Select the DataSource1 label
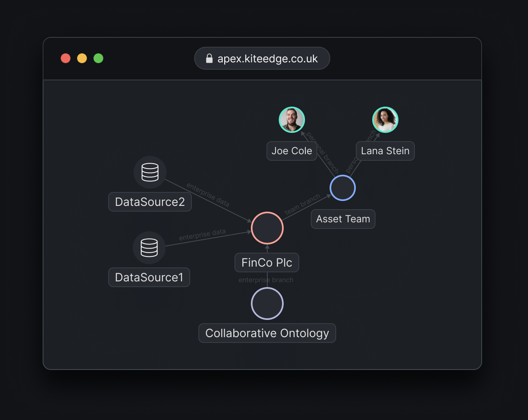Viewport: 528px width, 420px height. [x=149, y=277]
